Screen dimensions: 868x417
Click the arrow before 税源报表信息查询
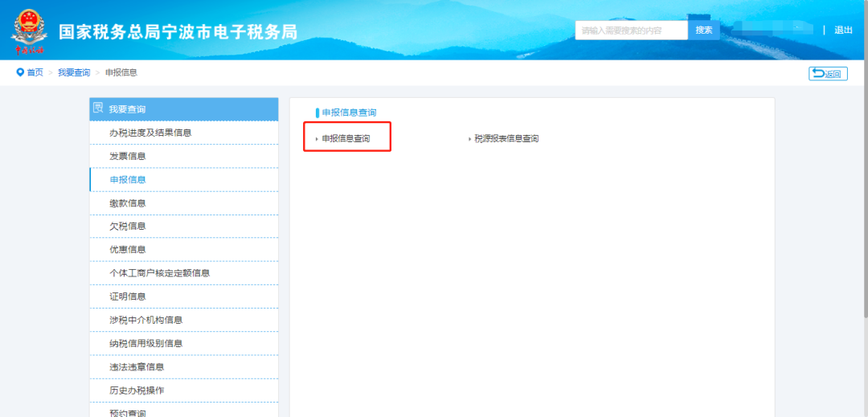[x=469, y=139]
